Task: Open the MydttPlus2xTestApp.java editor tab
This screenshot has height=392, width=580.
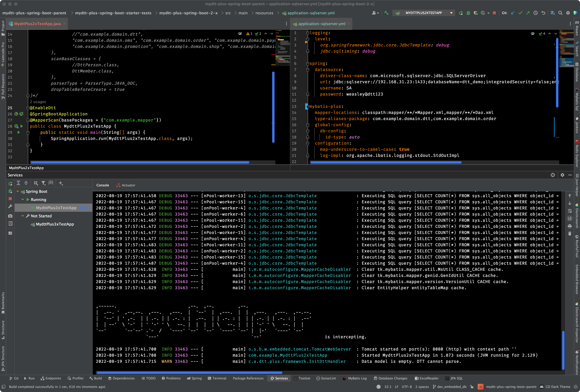Action: point(37,24)
